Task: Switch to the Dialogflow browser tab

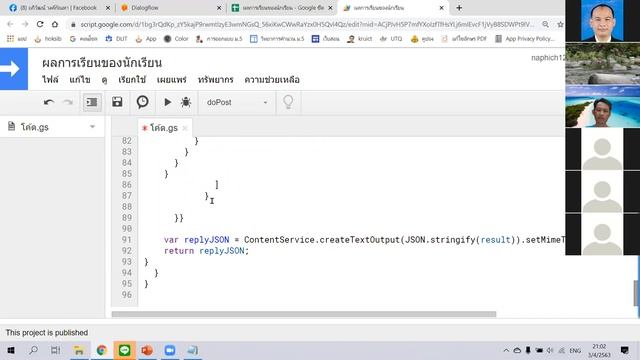Action: pyautogui.click(x=171, y=8)
